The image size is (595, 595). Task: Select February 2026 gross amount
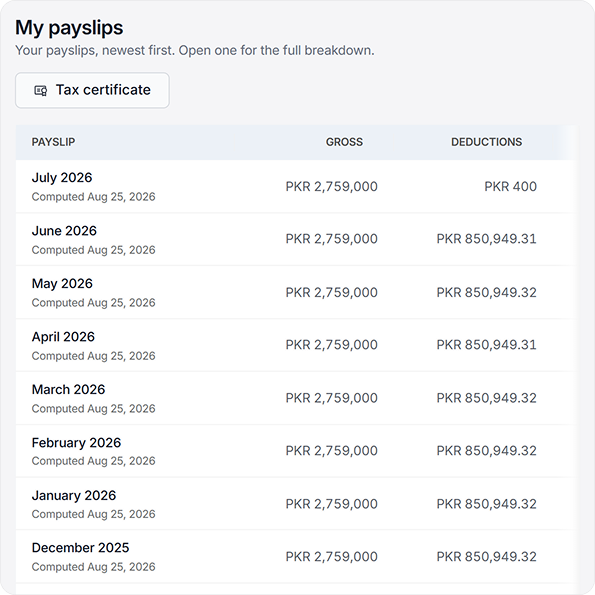point(332,451)
